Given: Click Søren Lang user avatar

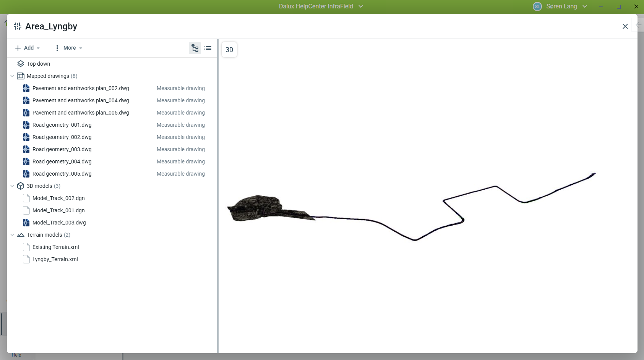Looking at the screenshot, I should coord(537,6).
